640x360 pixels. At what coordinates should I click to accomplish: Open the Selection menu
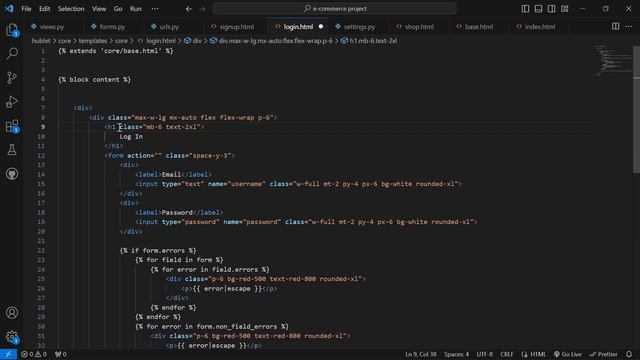tap(71, 9)
